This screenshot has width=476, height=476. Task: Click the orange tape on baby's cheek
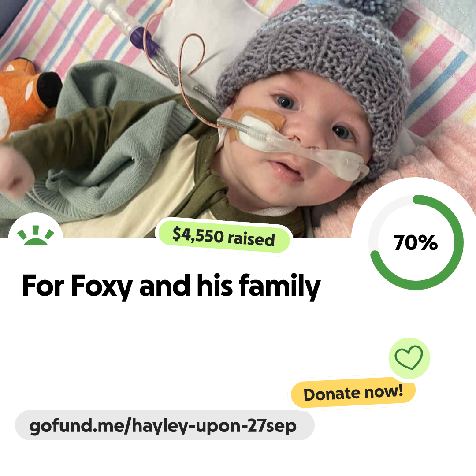[258, 122]
